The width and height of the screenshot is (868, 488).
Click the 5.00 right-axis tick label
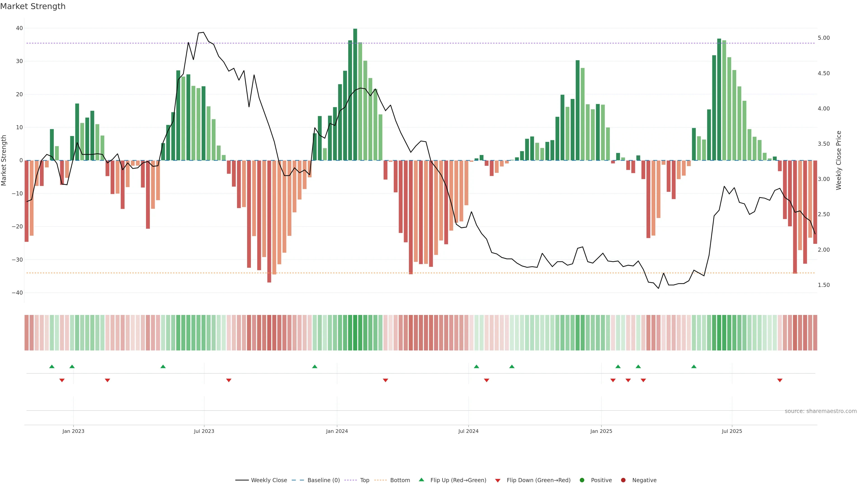[x=823, y=38]
